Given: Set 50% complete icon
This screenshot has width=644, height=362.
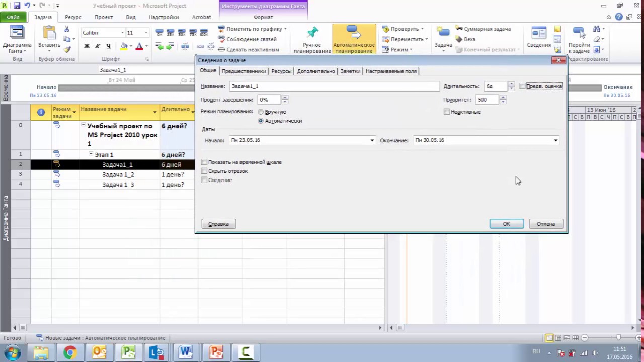Looking at the screenshot, I should point(182,33).
